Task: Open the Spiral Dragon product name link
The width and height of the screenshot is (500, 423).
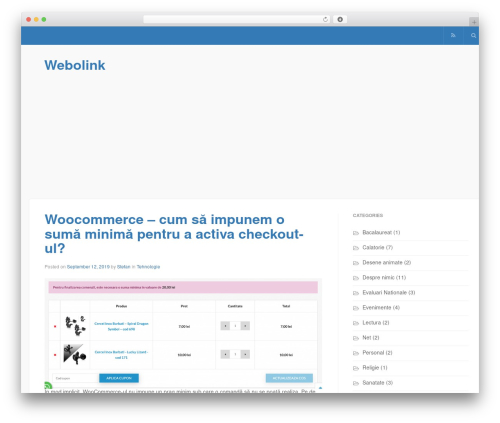Action: click(121, 326)
